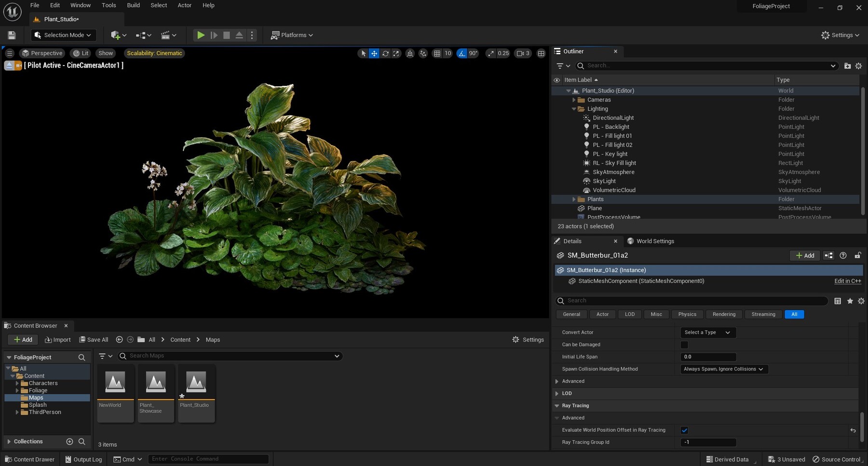Open the Platforms menu
This screenshot has height=466, width=868.
tap(292, 35)
